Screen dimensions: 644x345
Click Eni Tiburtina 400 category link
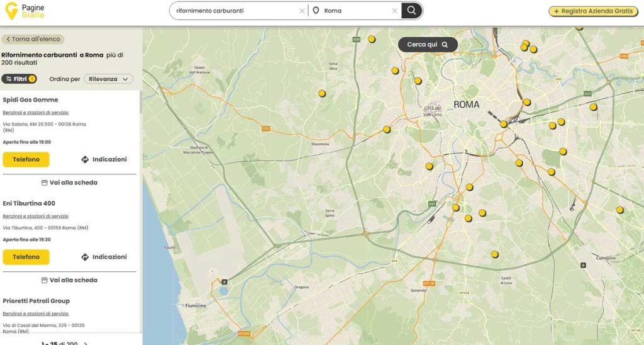[36, 216]
